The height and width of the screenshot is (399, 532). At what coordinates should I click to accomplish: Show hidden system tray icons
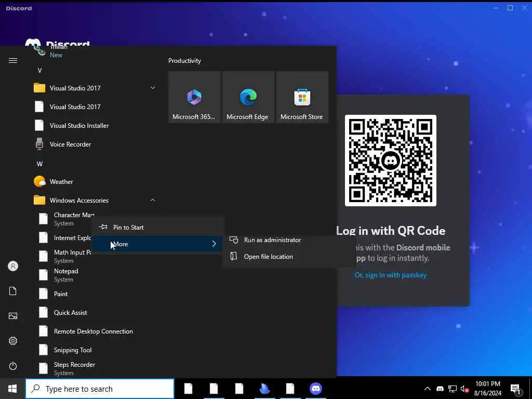point(428,389)
